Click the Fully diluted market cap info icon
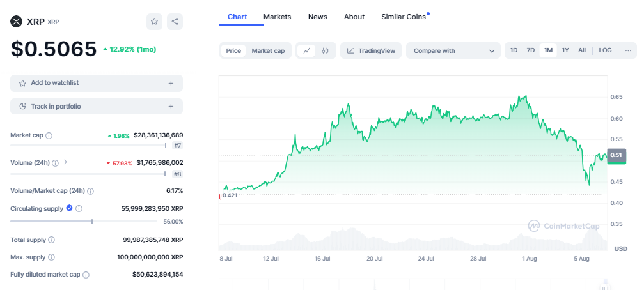The height and width of the screenshot is (290, 644). tap(86, 275)
